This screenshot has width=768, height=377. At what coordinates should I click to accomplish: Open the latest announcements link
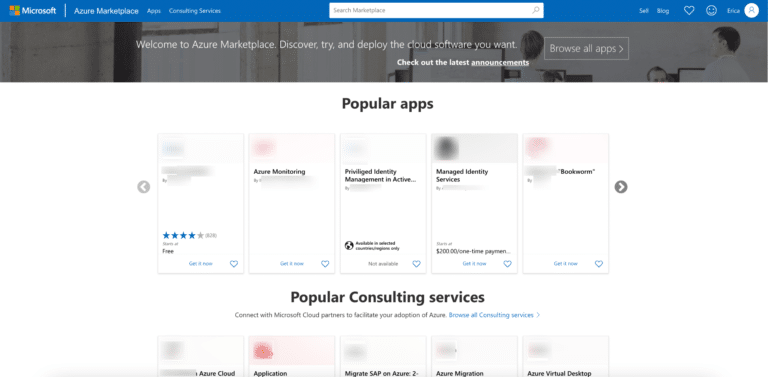click(500, 63)
